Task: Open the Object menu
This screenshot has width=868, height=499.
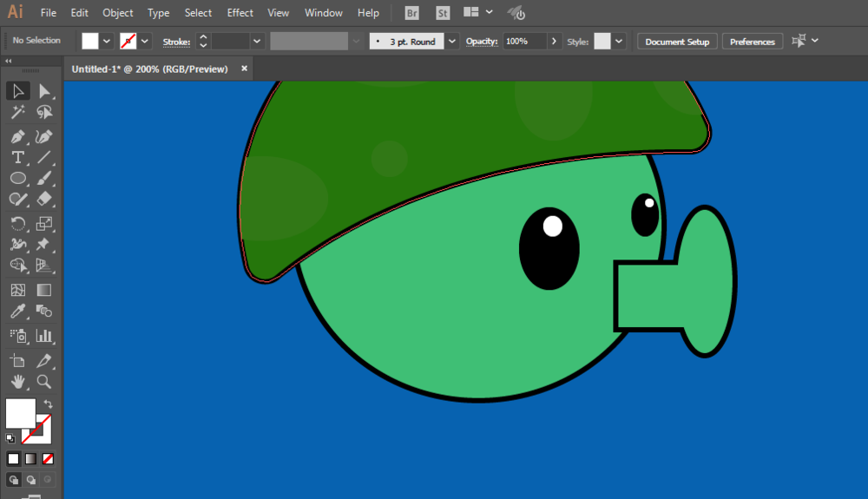Action: 117,13
